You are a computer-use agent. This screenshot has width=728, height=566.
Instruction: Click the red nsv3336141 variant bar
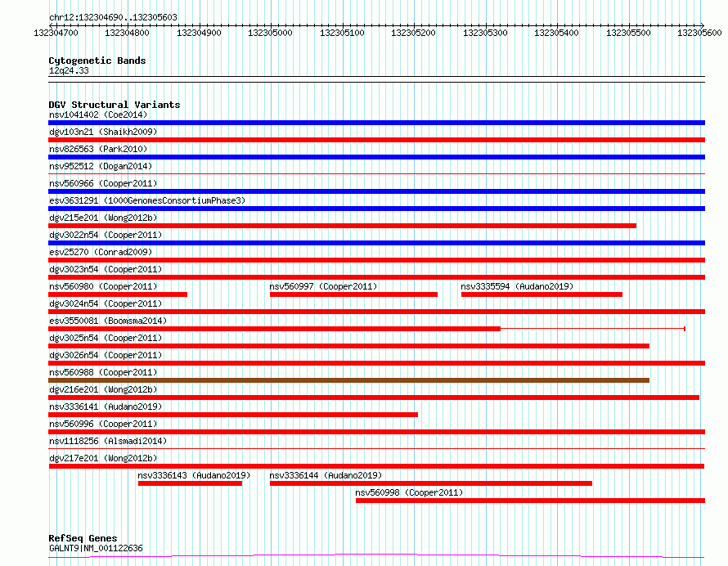point(233,415)
